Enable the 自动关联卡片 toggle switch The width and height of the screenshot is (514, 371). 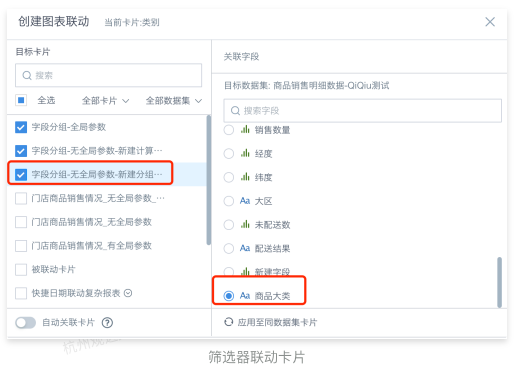(26, 323)
